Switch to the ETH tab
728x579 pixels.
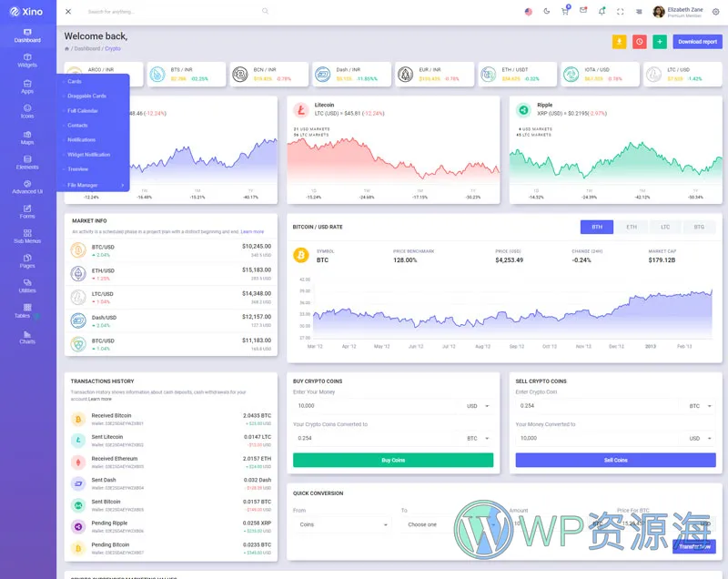pyautogui.click(x=631, y=227)
